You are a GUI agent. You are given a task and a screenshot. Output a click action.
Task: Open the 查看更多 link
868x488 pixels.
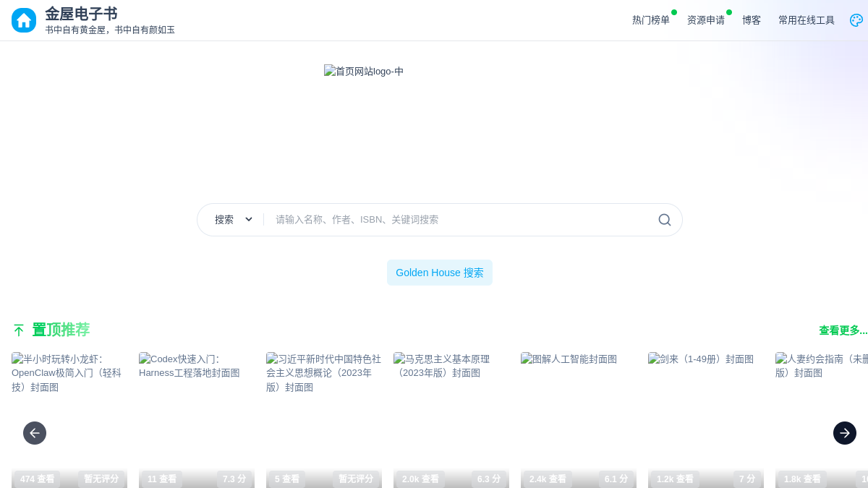[x=843, y=330]
